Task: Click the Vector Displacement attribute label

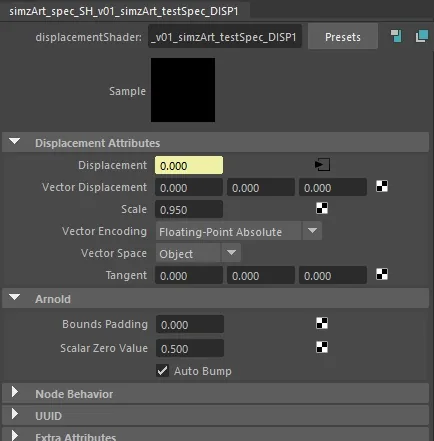Action: [94, 187]
